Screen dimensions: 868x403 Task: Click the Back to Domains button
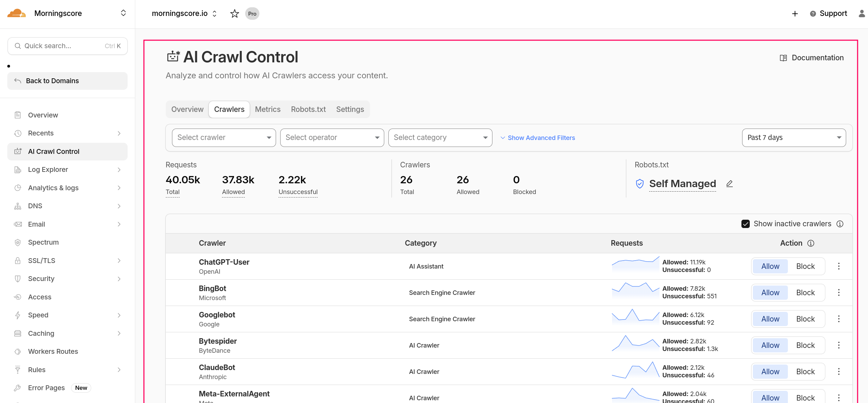click(x=67, y=81)
